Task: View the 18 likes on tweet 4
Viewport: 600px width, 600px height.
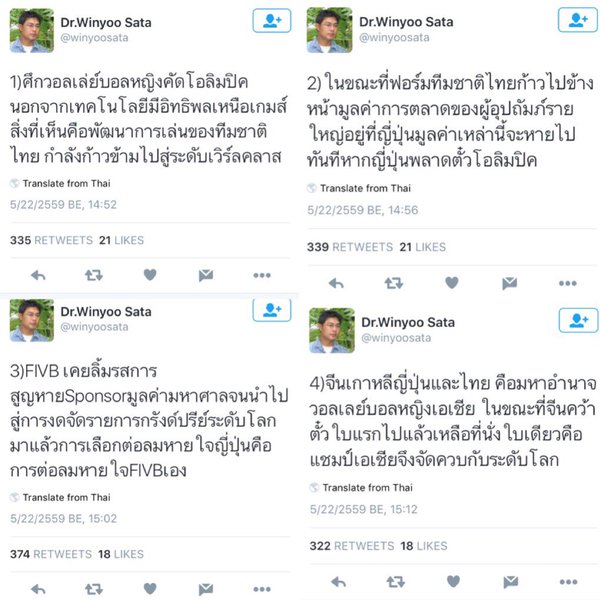Action: point(424,546)
